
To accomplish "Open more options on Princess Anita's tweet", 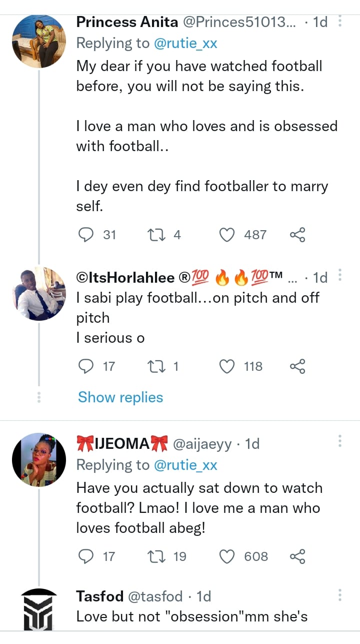I will point(340,22).
